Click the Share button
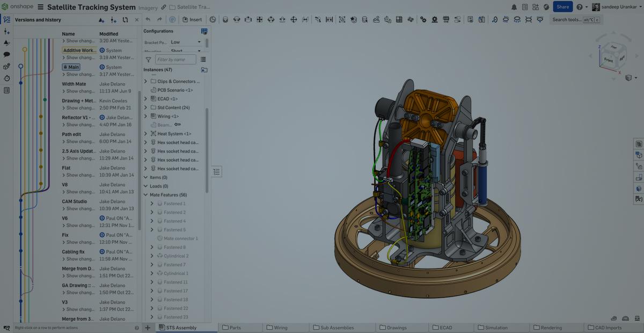644x333 pixels. pos(562,6)
